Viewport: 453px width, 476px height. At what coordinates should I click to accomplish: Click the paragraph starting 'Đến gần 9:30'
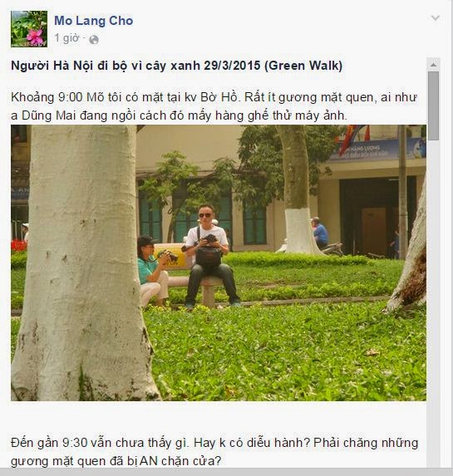pyautogui.click(x=214, y=452)
